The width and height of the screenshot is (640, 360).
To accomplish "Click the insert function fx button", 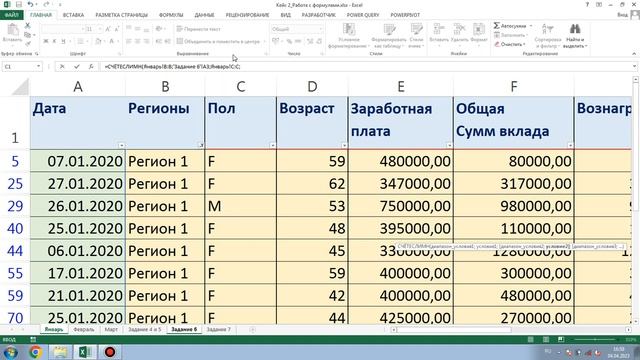I will click(x=91, y=66).
